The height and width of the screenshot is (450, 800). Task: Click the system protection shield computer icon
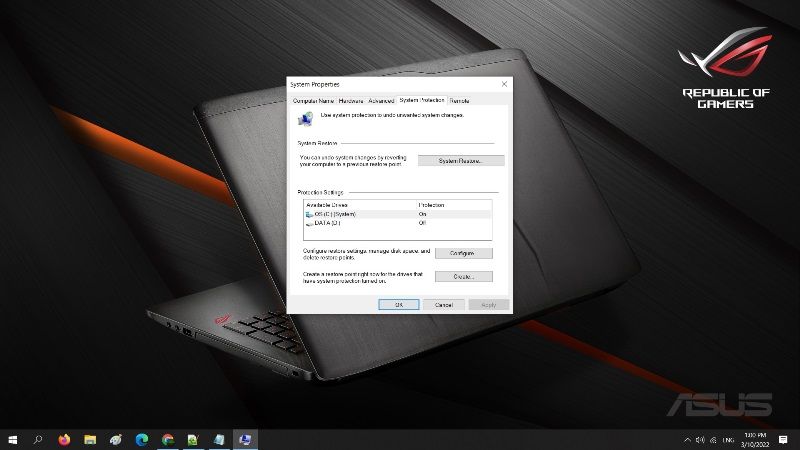305,119
